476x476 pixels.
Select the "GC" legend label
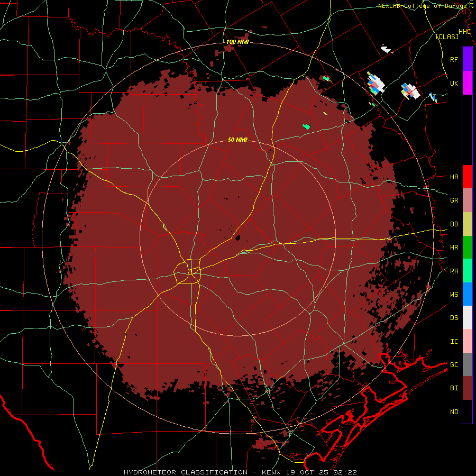(454, 364)
